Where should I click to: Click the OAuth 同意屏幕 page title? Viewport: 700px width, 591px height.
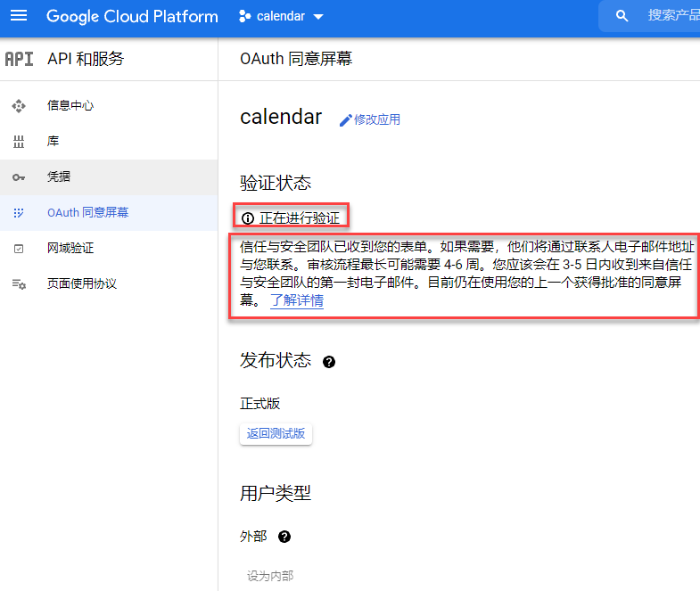(296, 59)
